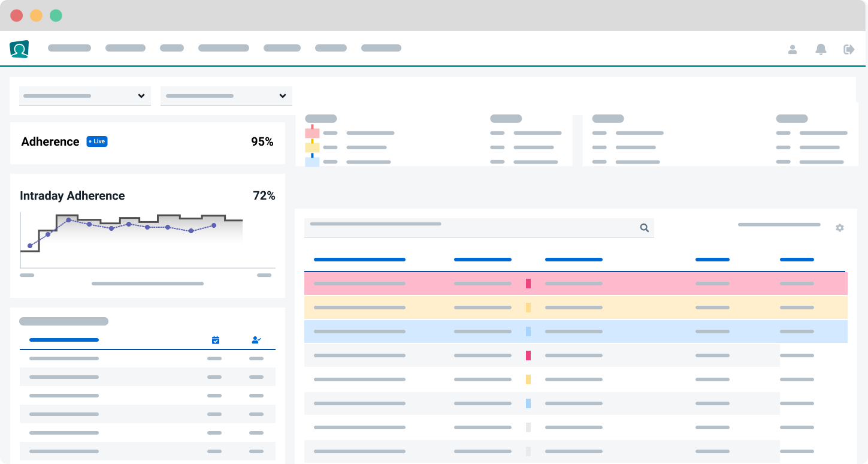Open the user profile icon

tap(793, 49)
